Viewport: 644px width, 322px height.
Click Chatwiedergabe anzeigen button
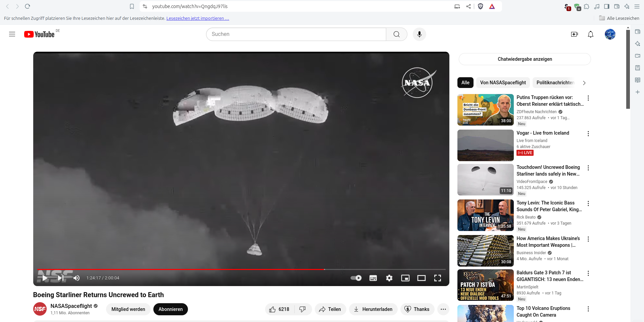pos(525,59)
